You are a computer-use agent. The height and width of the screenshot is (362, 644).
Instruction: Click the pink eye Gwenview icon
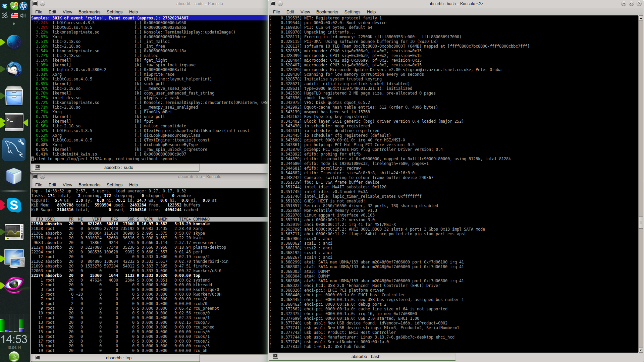[14, 285]
